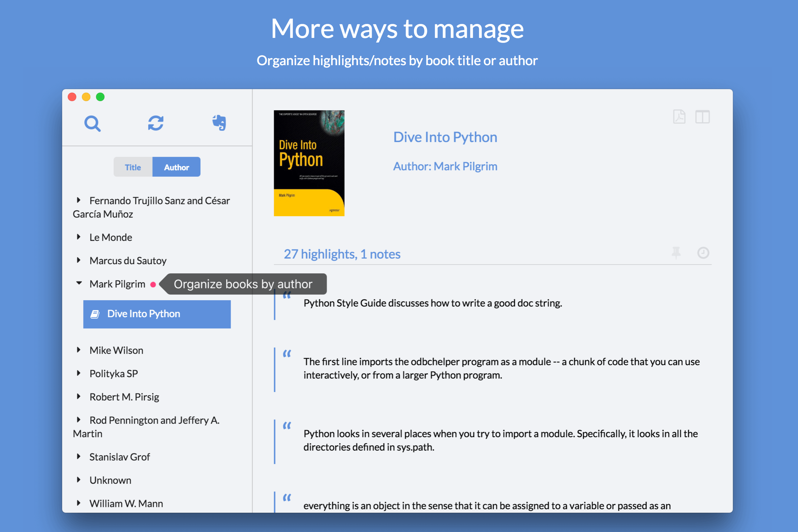Click the Dive Into Python title link
Image resolution: width=798 pixels, height=532 pixels.
(x=445, y=137)
